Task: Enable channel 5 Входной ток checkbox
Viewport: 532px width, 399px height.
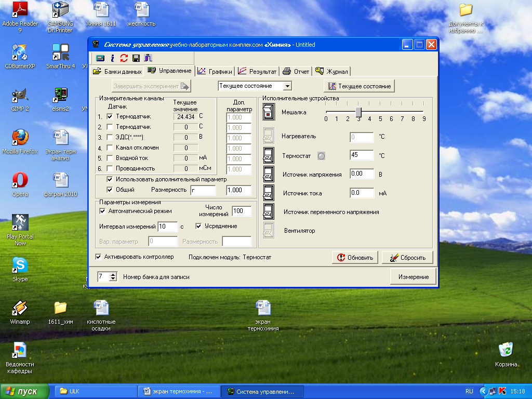Action: [110, 158]
